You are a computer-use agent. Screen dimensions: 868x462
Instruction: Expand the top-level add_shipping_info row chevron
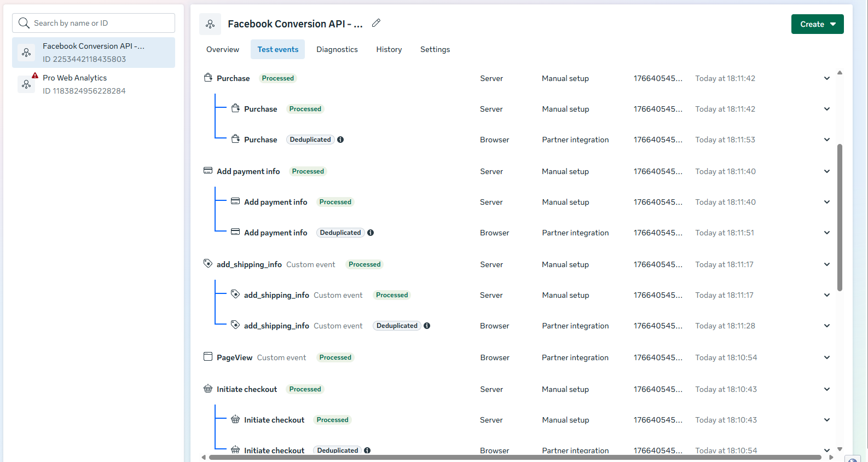click(826, 264)
